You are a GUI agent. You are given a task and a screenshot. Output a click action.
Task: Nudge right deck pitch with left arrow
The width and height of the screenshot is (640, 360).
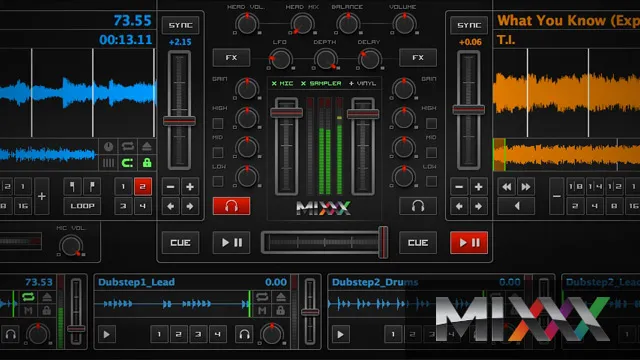click(x=459, y=206)
